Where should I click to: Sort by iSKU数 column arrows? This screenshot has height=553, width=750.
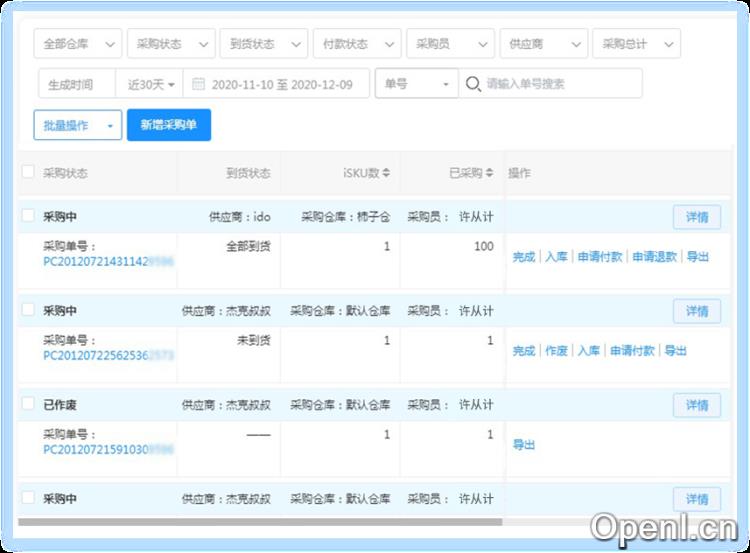click(386, 173)
